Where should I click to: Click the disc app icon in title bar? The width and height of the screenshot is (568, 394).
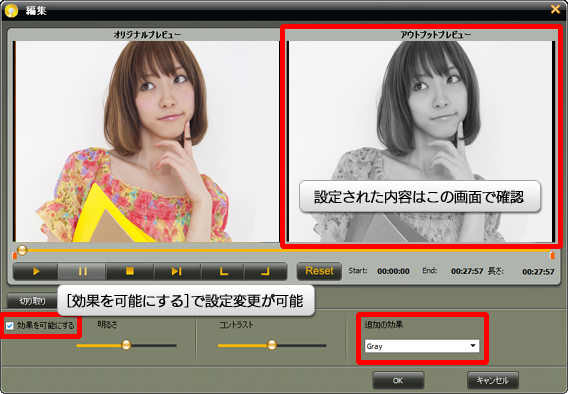(x=11, y=11)
